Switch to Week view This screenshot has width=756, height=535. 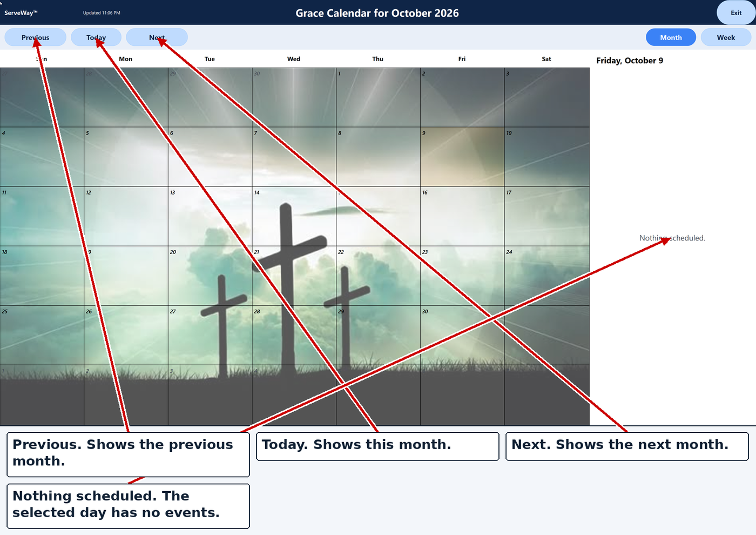(x=726, y=37)
